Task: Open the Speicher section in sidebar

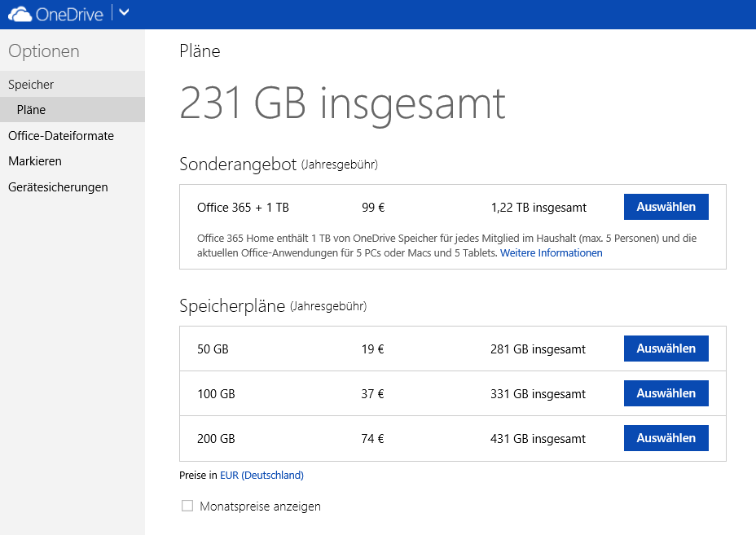Action: point(31,85)
